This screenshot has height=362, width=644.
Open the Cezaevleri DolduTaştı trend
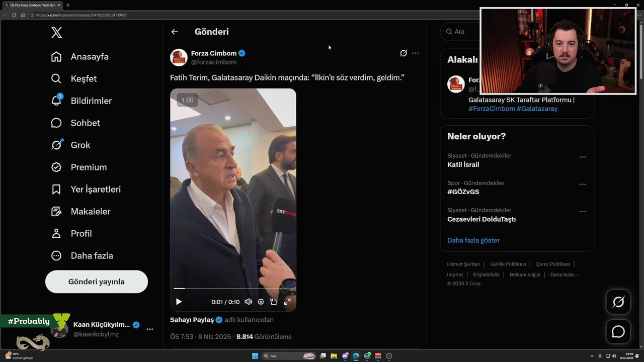click(x=481, y=219)
